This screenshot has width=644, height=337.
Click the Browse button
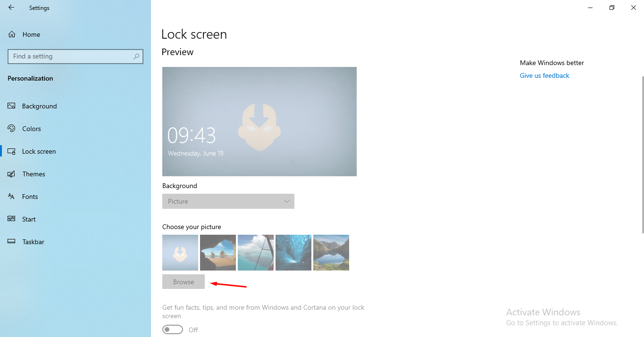point(184,282)
